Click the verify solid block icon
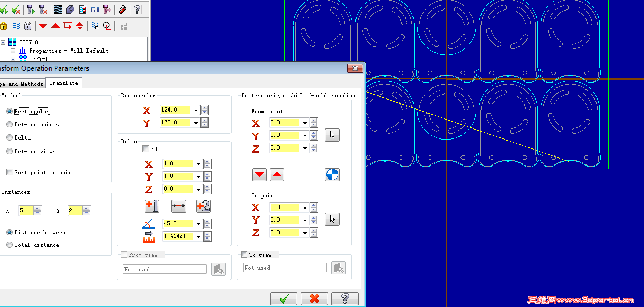The image size is (644, 307). tap(70, 9)
